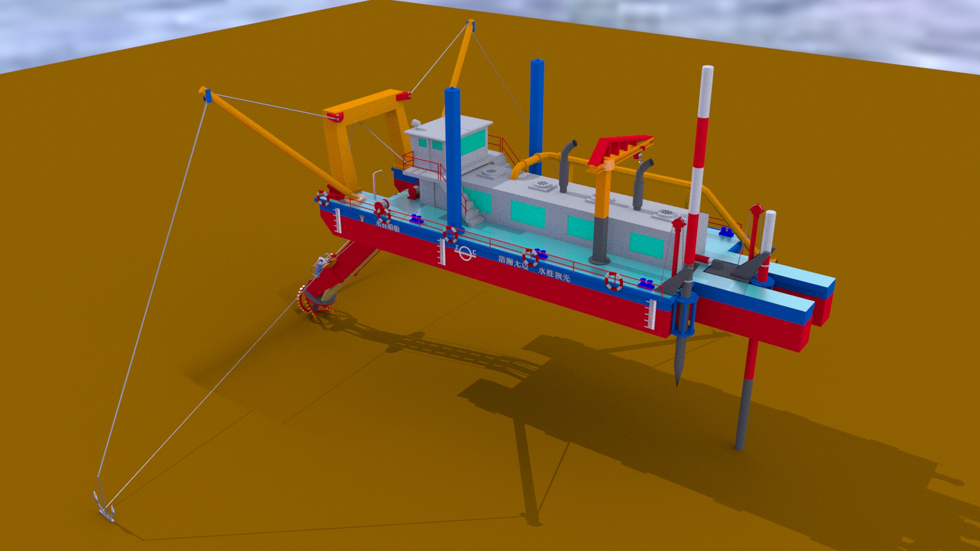The height and width of the screenshot is (551, 980).
Task: Select the stern draft marks scale
Action: [650, 313]
